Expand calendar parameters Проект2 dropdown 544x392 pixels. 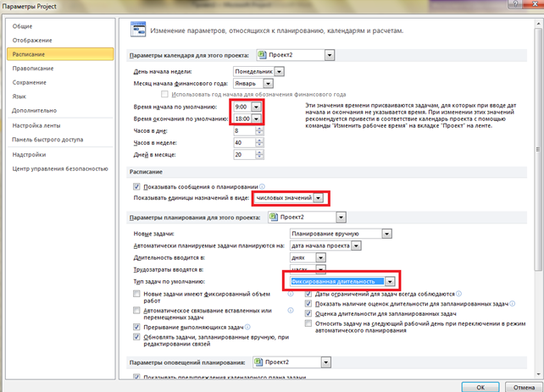(330, 55)
